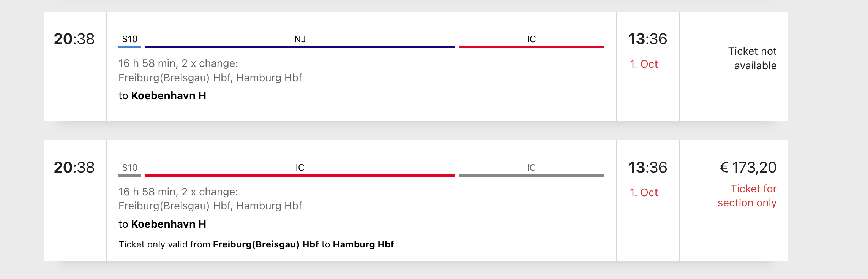Image resolution: width=868 pixels, height=279 pixels.
Task: Click the second connection's 20:38 departure time
Action: (x=74, y=167)
